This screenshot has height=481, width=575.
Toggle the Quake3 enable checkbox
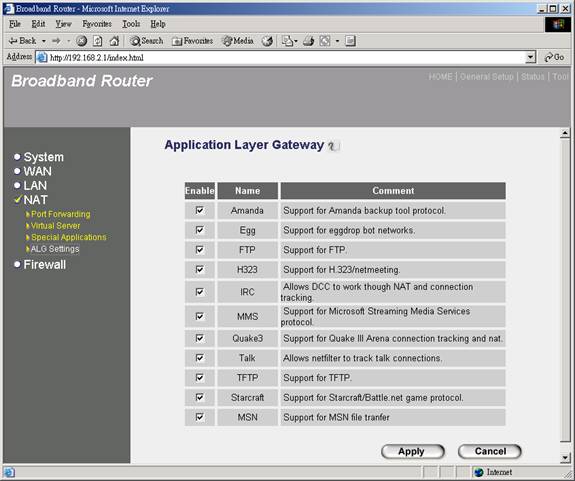click(199, 338)
